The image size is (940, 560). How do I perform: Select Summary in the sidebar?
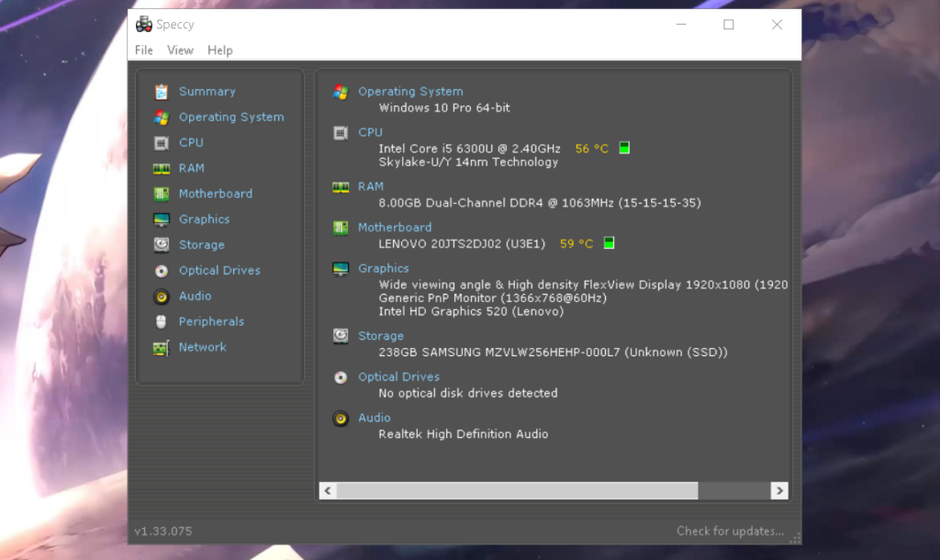(x=207, y=92)
